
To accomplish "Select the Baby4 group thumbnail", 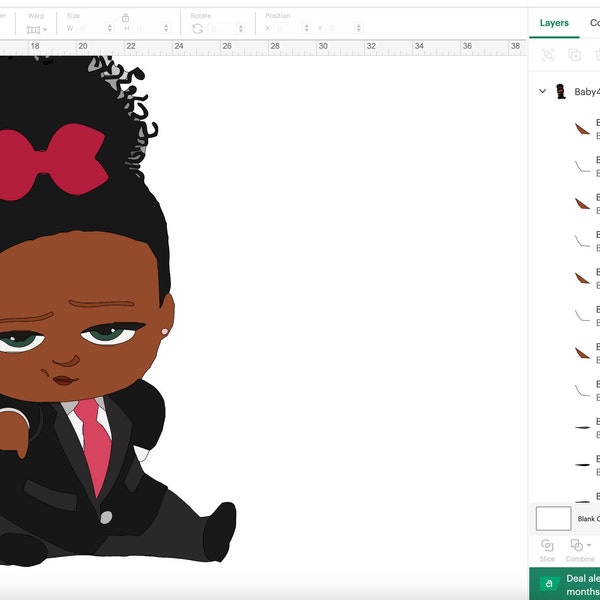I will tap(561, 91).
